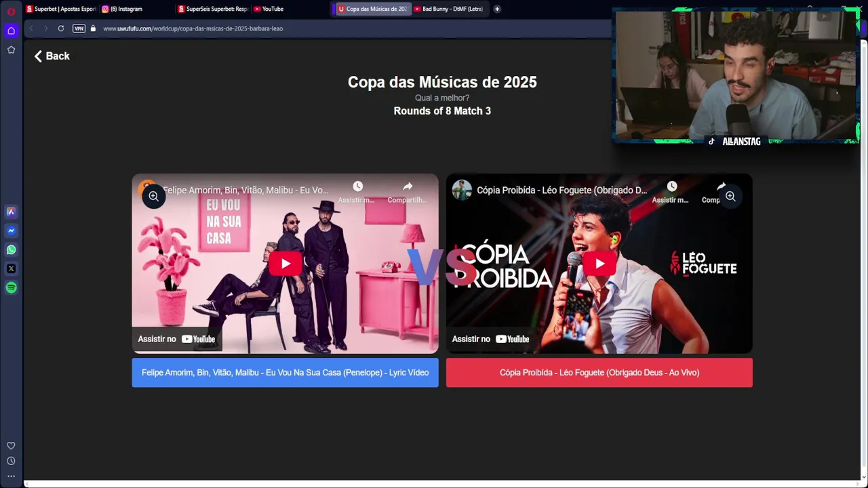Click the Back button
The height and width of the screenshot is (488, 868).
click(x=52, y=56)
